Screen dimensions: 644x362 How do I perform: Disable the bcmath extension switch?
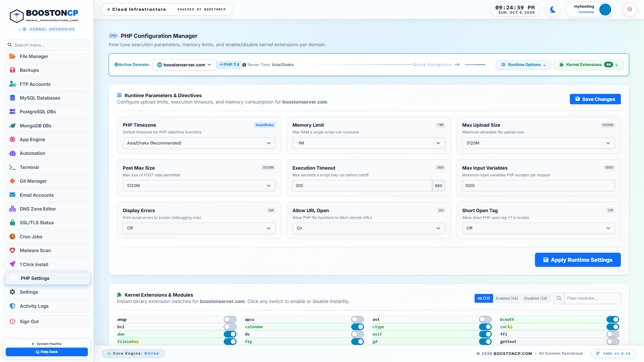coord(613,319)
